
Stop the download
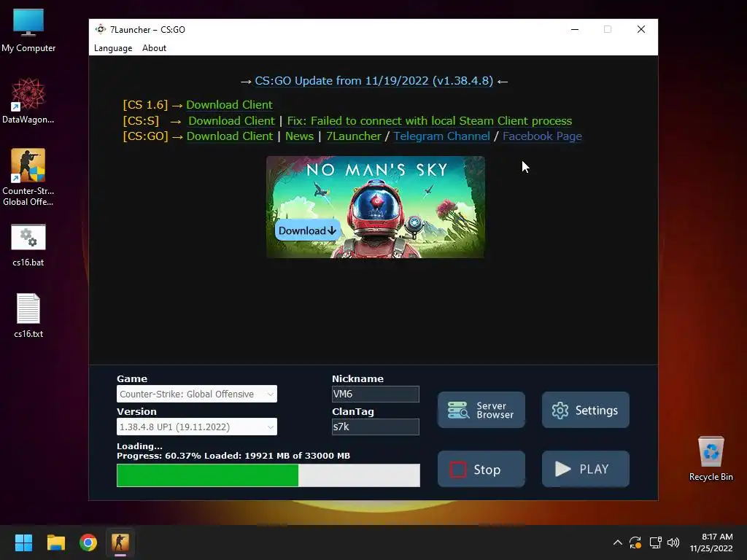pos(481,469)
